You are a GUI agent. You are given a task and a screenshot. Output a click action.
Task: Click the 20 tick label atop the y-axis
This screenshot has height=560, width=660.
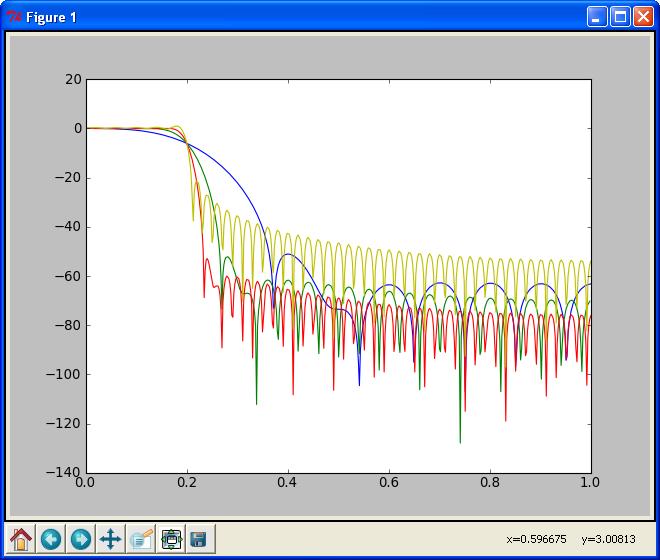point(73,79)
